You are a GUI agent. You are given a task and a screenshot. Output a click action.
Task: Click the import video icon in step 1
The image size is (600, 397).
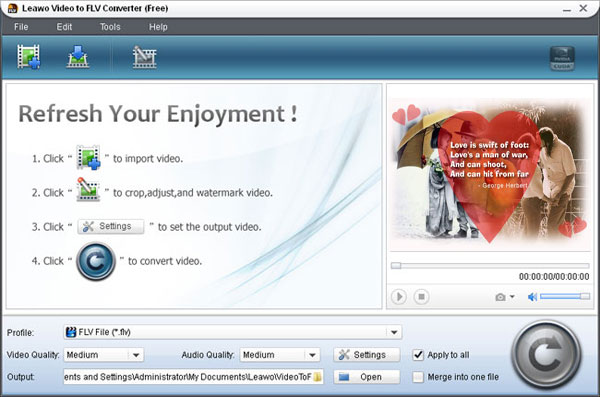click(x=88, y=157)
